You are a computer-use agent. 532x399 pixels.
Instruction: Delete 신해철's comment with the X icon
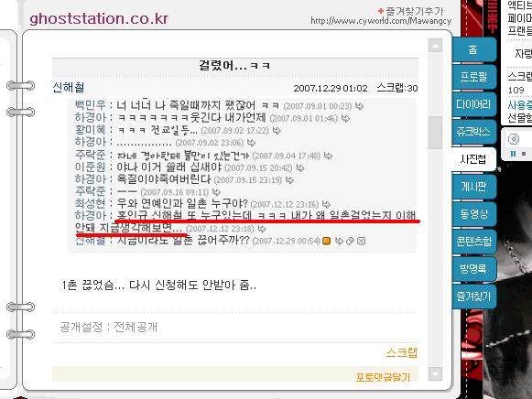(362, 241)
